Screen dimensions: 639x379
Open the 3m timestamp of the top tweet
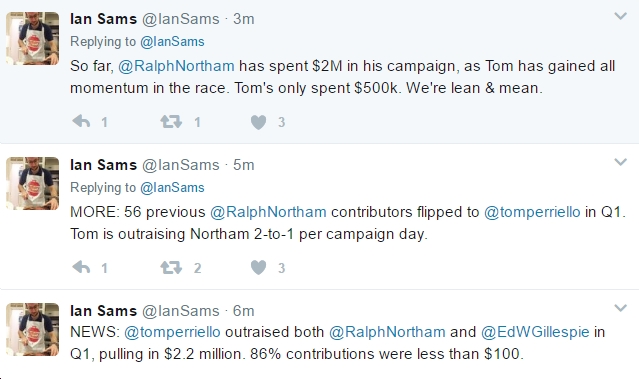click(244, 19)
